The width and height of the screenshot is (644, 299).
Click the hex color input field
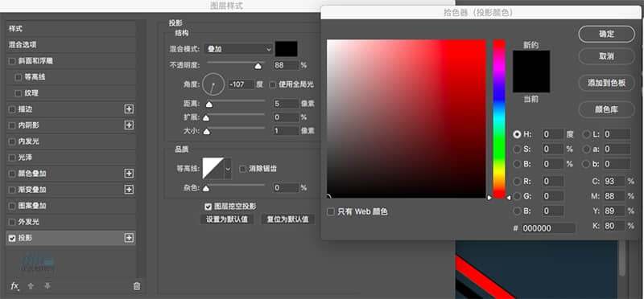tap(548, 228)
